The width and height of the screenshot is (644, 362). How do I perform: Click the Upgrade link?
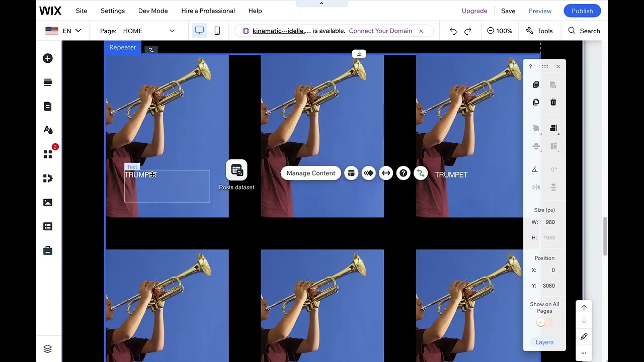pyautogui.click(x=474, y=11)
